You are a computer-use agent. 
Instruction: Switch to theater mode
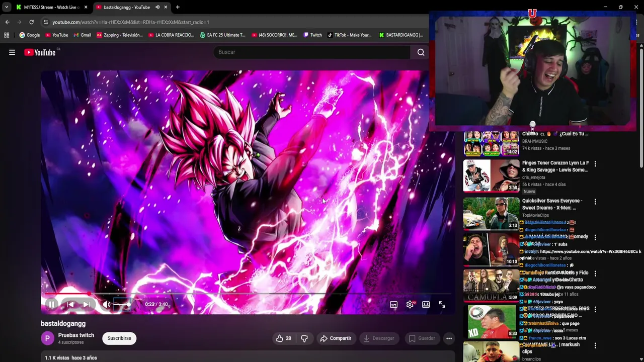click(x=426, y=304)
